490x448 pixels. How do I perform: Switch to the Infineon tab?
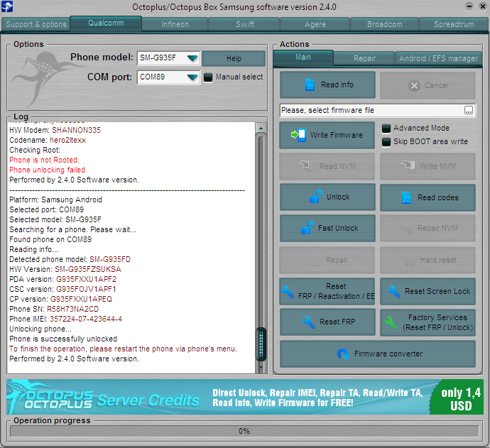click(175, 24)
